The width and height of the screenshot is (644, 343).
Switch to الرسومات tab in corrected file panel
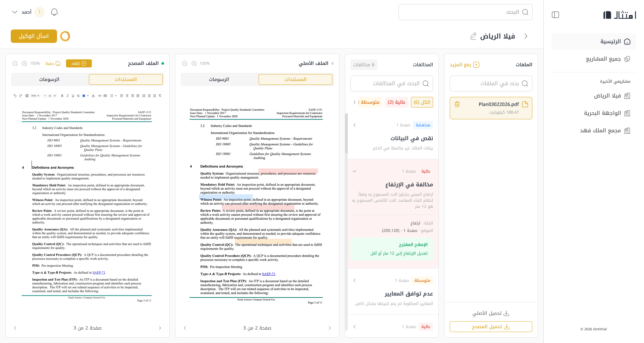tap(49, 79)
